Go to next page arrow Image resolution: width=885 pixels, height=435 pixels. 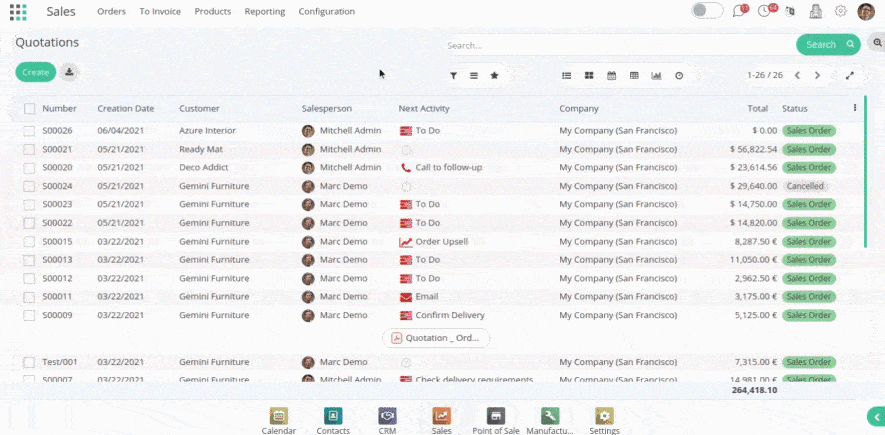[817, 75]
